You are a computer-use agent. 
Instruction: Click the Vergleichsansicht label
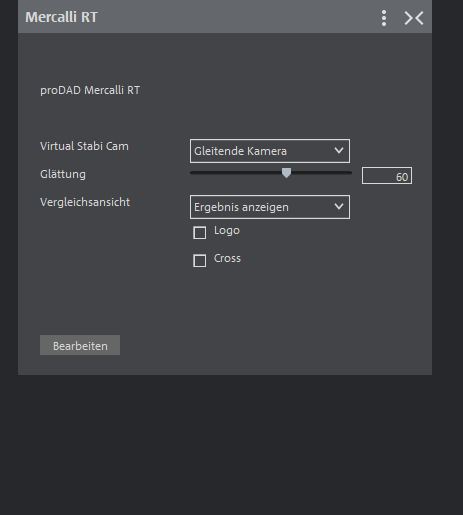[85, 202]
